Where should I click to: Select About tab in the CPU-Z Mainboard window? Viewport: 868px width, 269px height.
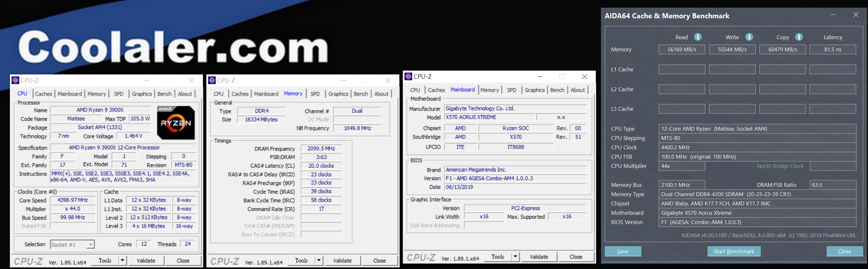[578, 90]
